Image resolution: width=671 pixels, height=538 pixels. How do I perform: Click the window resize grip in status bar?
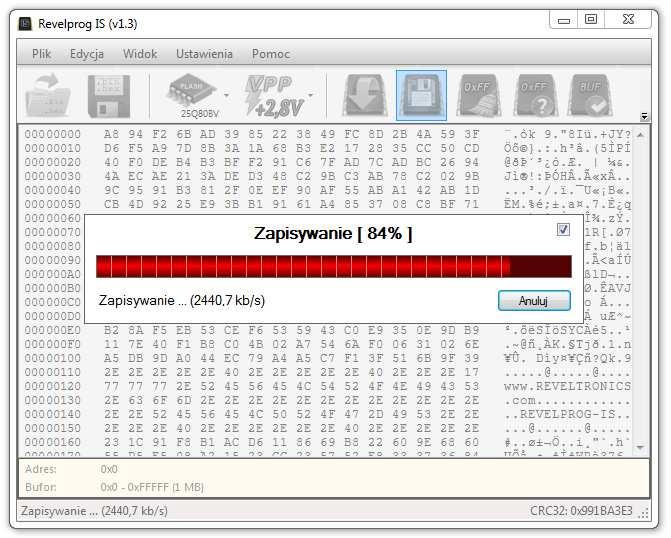pos(643,513)
